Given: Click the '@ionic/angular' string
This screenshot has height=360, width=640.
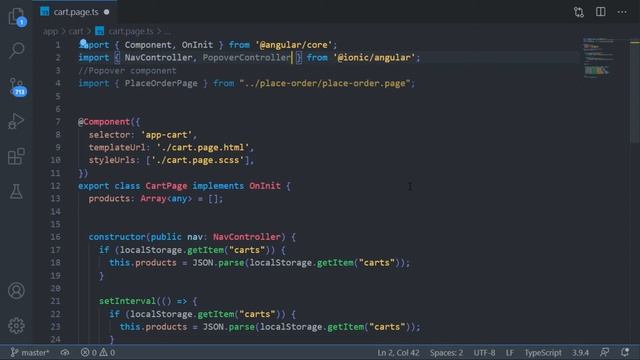Looking at the screenshot, I should pos(374,58).
